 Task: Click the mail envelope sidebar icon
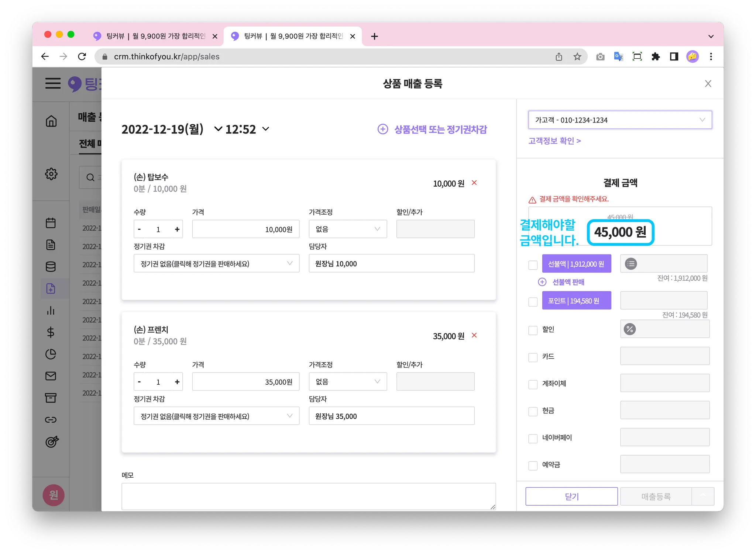(51, 376)
